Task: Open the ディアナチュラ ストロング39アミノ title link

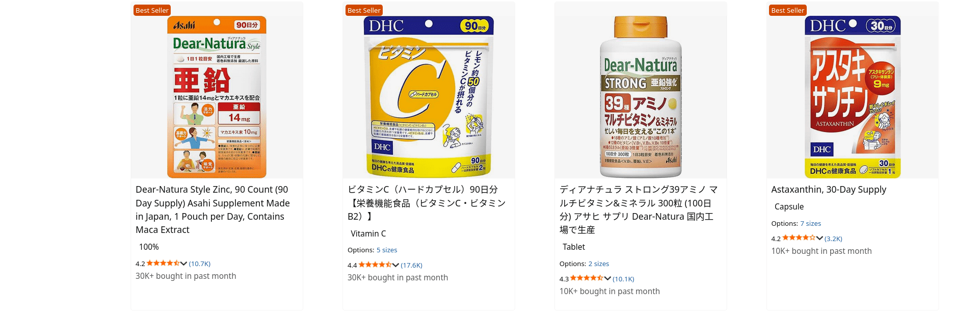Action: click(x=638, y=210)
